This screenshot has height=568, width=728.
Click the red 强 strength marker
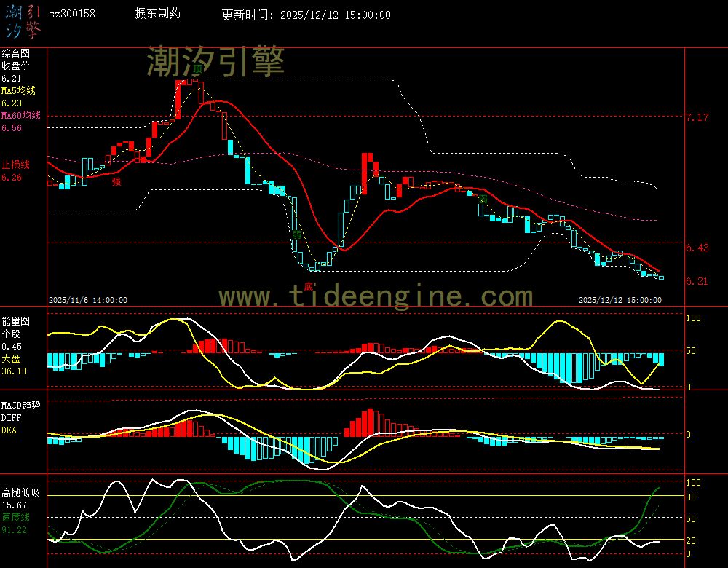click(x=116, y=181)
